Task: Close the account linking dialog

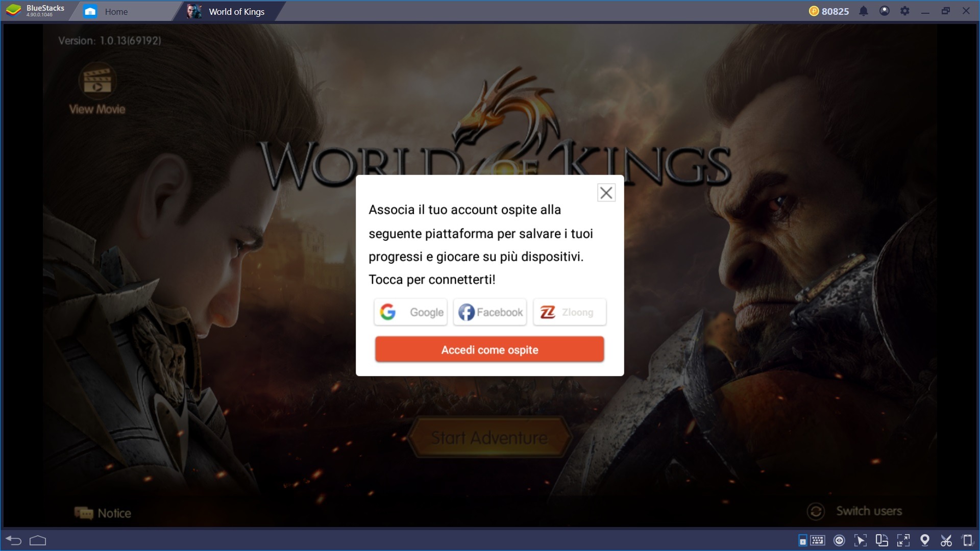Action: (606, 193)
